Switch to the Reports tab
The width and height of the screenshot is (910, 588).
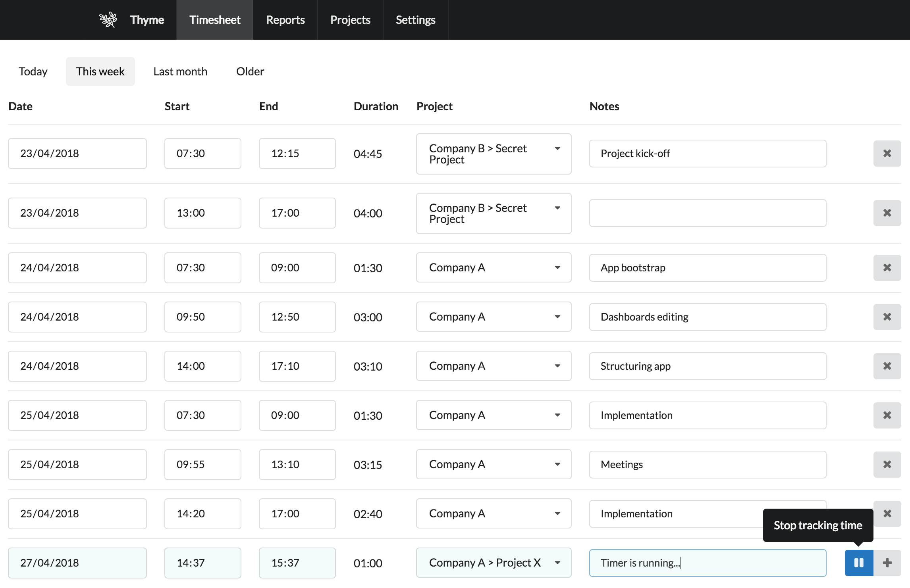point(285,20)
